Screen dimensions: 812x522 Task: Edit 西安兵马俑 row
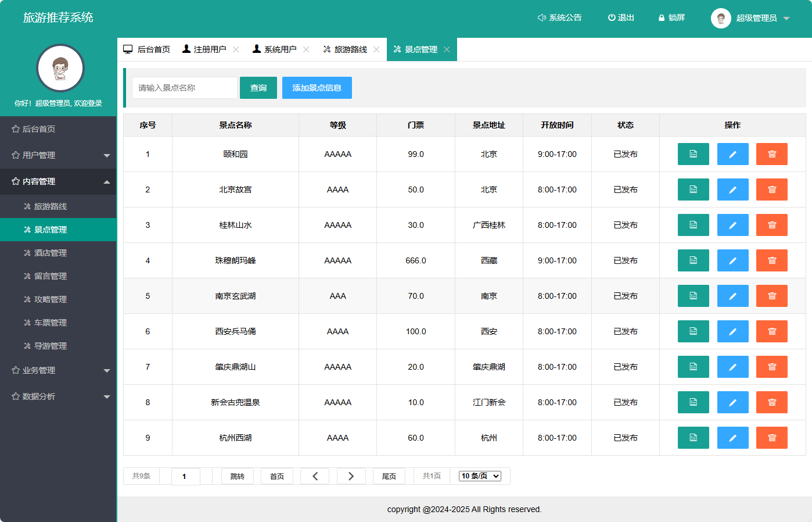click(732, 331)
